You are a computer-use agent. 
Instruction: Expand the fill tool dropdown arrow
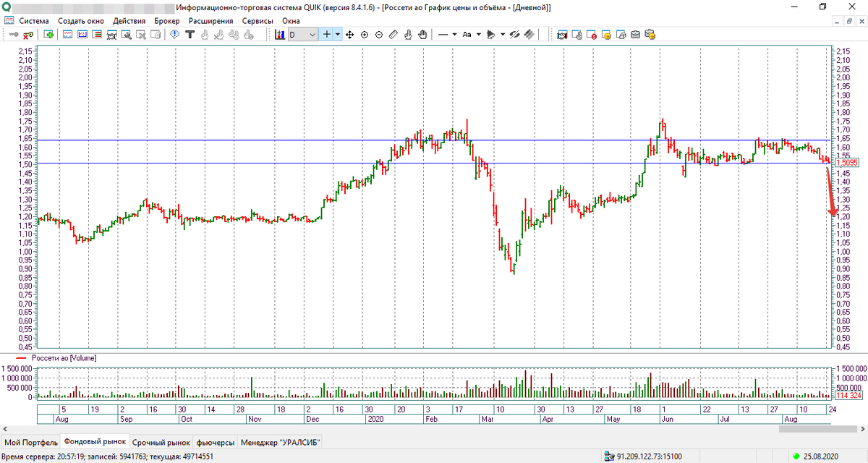502,34
